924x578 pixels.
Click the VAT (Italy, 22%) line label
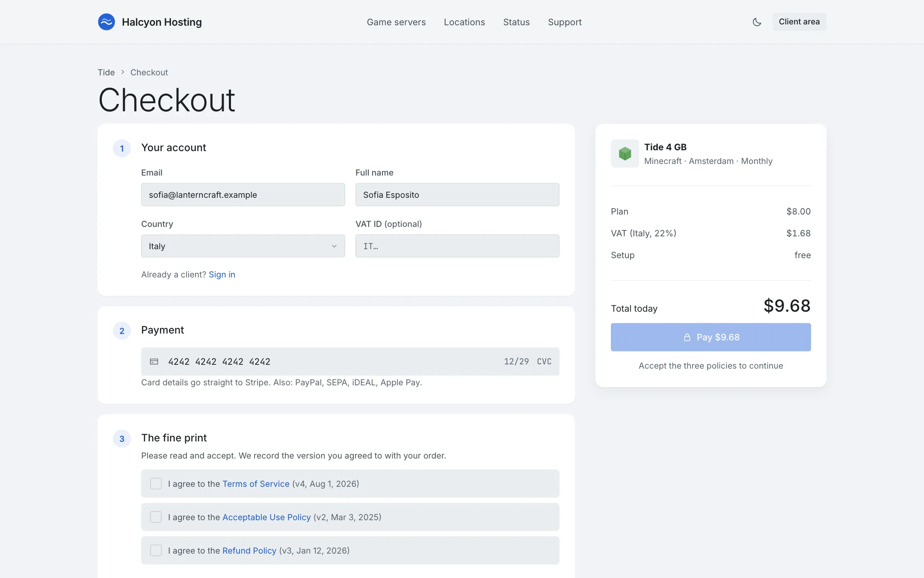[x=643, y=233]
